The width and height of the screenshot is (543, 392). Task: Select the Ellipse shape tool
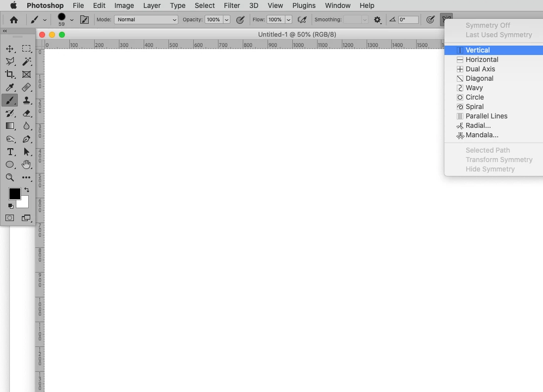tap(10, 165)
